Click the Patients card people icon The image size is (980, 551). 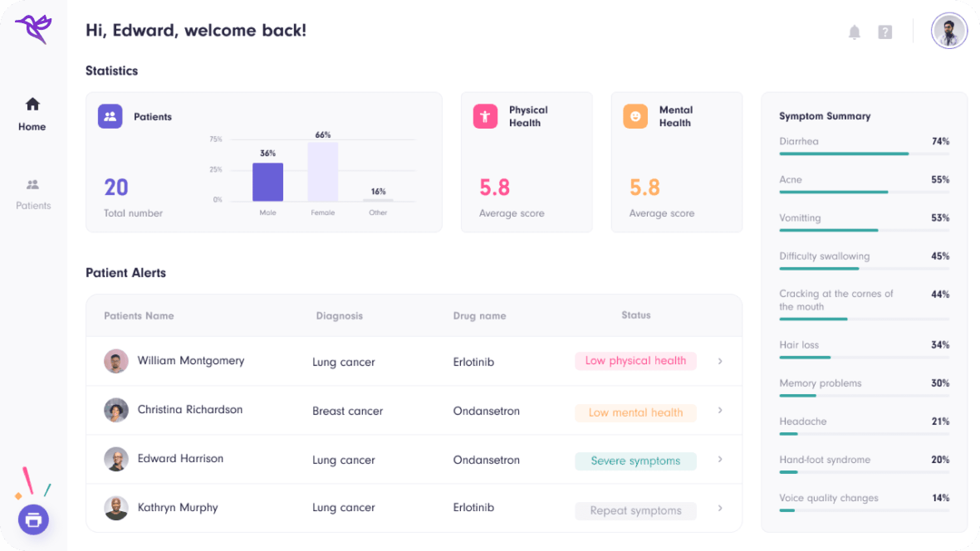coord(110,117)
